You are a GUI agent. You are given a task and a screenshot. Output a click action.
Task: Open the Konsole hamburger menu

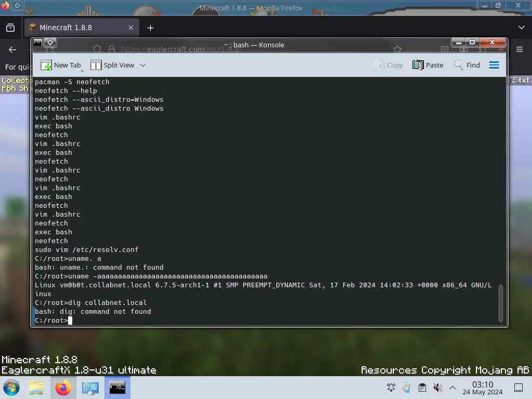(x=494, y=65)
